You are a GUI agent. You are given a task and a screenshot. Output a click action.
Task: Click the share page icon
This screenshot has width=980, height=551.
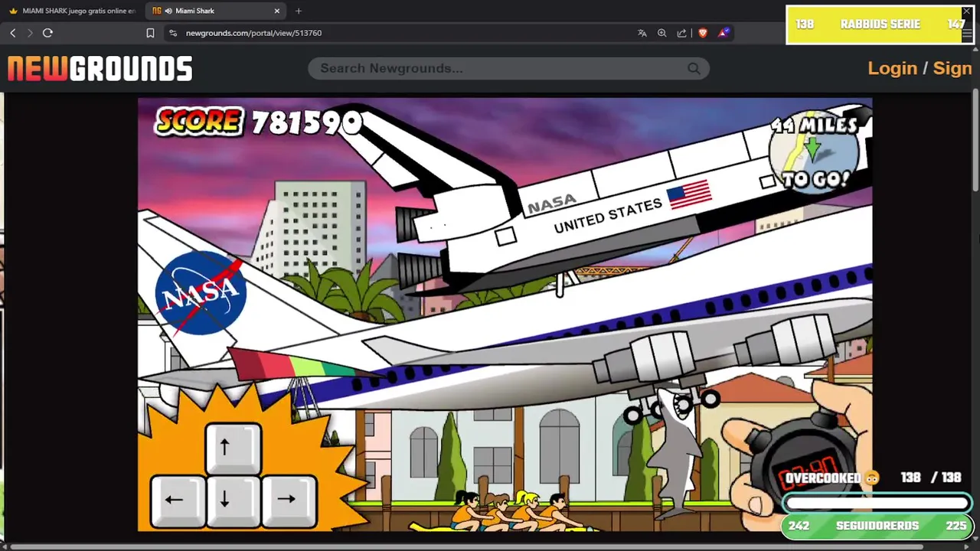682,33
